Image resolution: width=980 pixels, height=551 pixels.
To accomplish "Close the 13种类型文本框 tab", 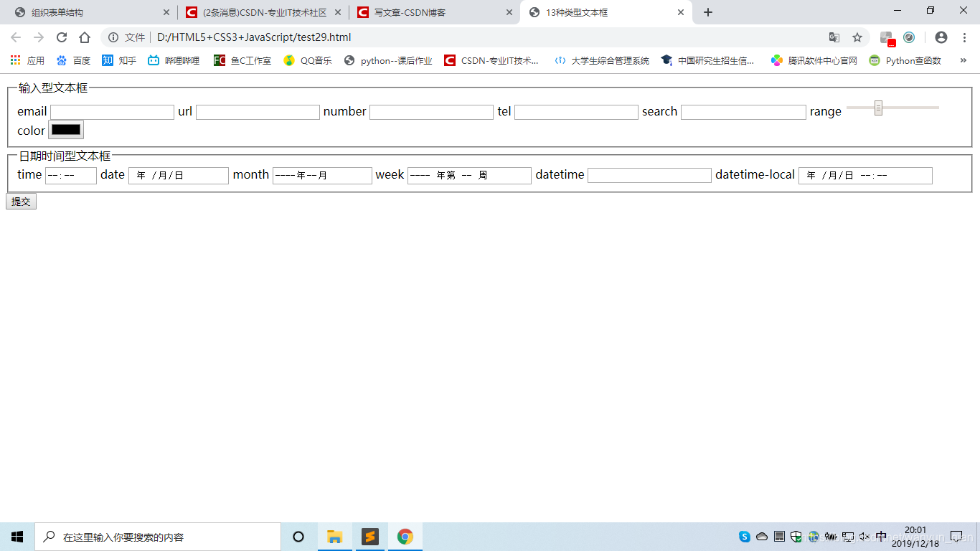I will [681, 12].
